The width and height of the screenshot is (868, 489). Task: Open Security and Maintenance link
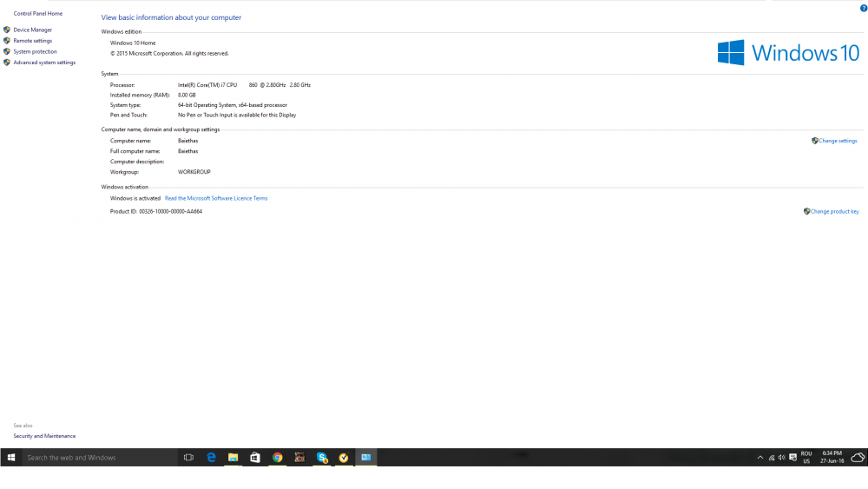pos(44,436)
